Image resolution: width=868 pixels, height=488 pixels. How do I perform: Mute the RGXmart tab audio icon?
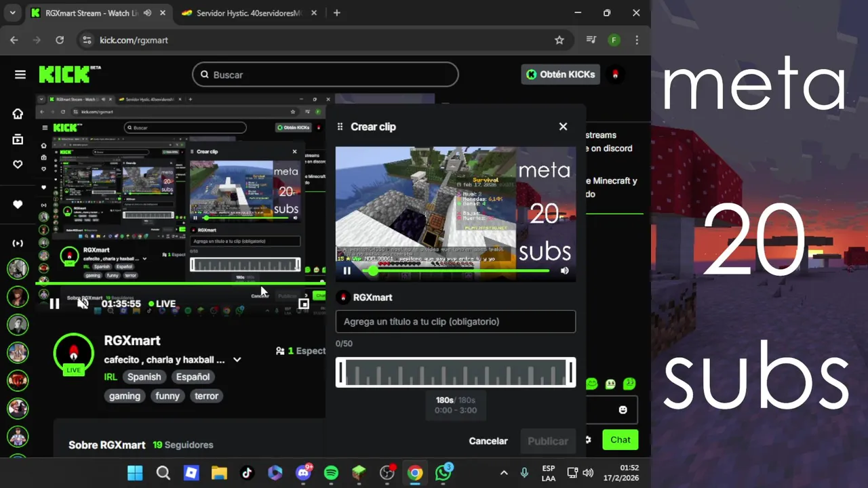pos(148,13)
